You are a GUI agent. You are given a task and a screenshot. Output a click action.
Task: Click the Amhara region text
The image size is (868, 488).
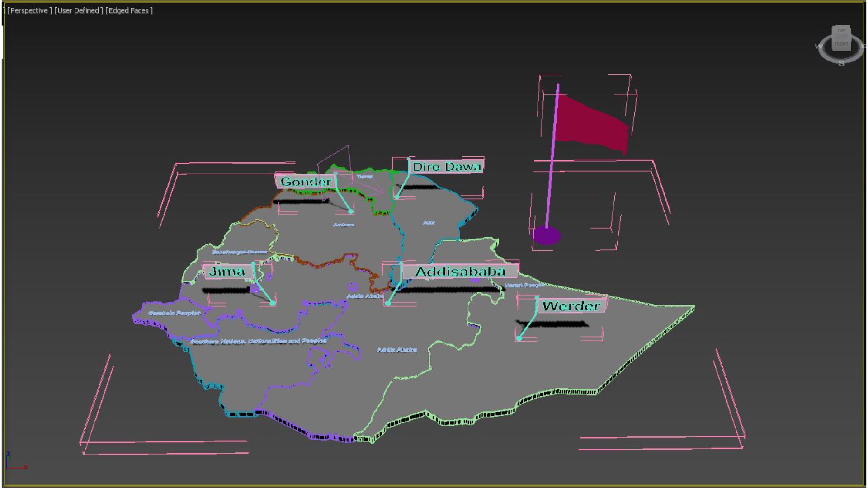(344, 225)
